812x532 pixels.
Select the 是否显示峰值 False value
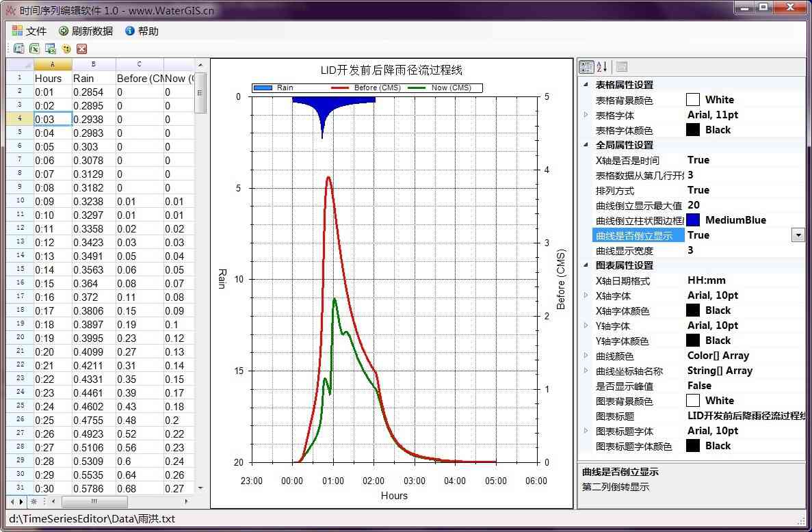coord(699,386)
